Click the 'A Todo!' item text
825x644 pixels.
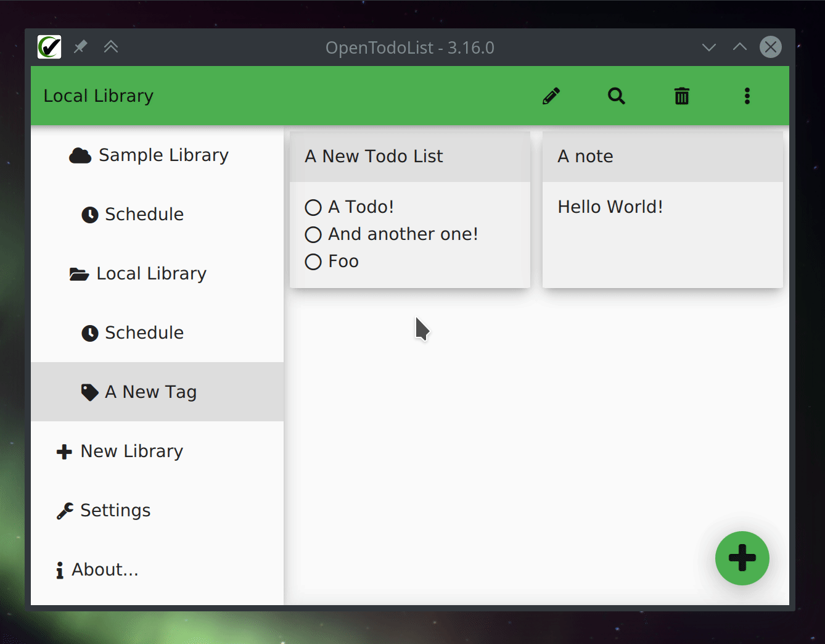pos(361,207)
